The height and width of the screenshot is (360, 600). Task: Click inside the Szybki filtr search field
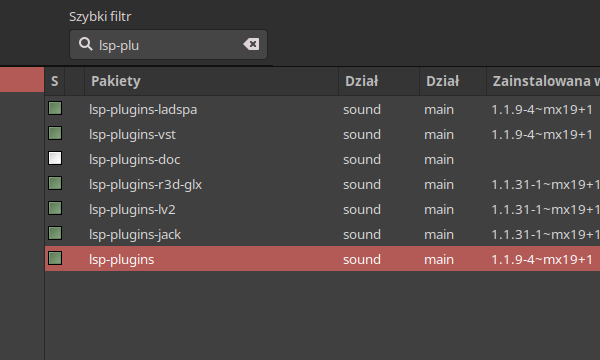tap(168, 45)
